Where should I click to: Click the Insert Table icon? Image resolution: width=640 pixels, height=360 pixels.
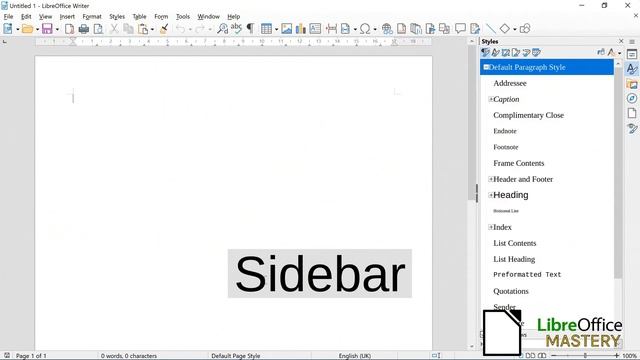(x=266, y=29)
